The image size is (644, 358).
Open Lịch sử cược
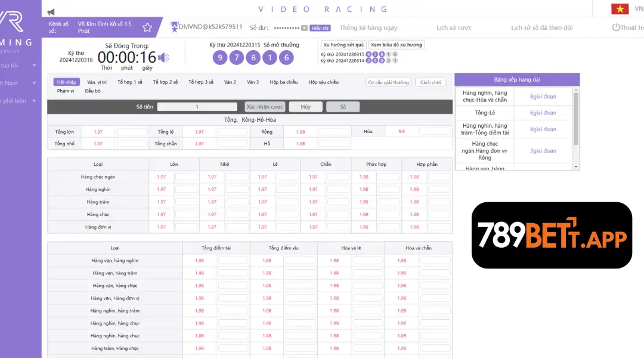(x=454, y=27)
